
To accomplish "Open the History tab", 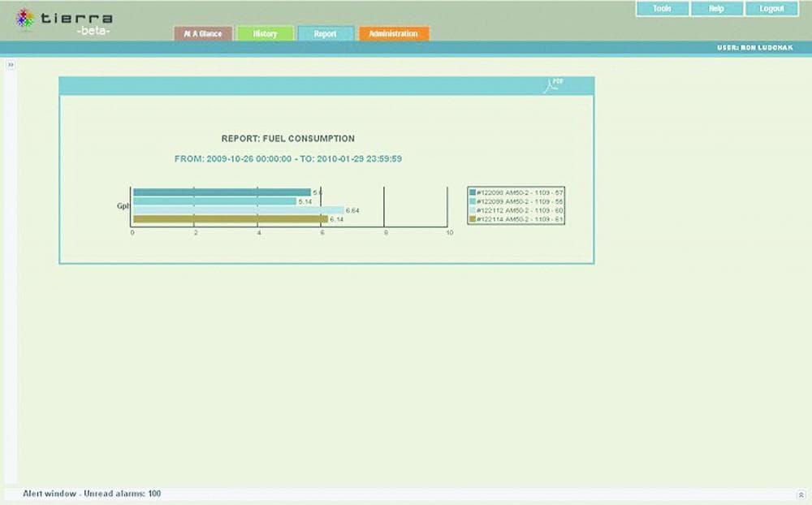I will tap(265, 34).
